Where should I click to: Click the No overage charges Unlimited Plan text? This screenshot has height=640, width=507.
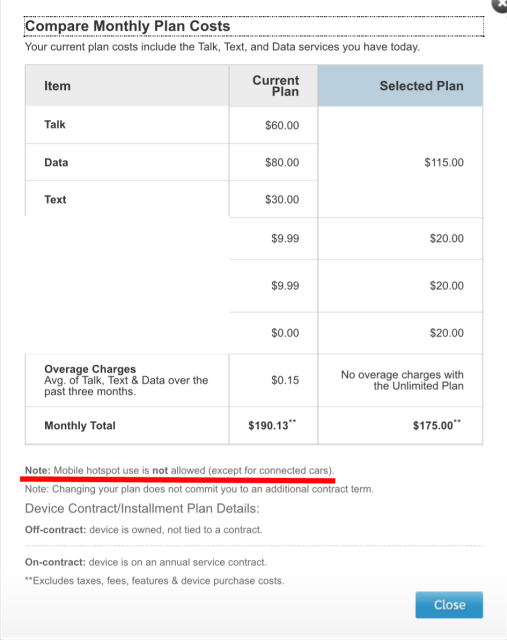coord(402,380)
